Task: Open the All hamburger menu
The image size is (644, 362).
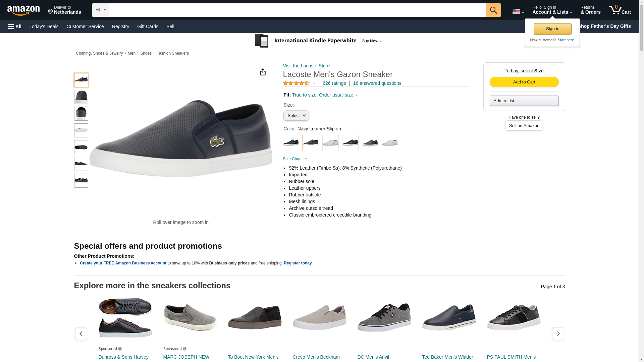Action: coord(15,26)
